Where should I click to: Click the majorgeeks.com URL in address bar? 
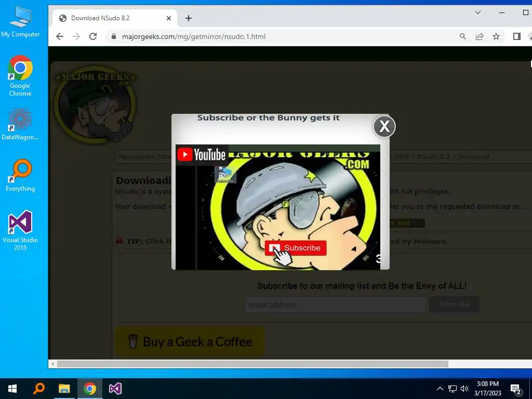[x=194, y=37]
